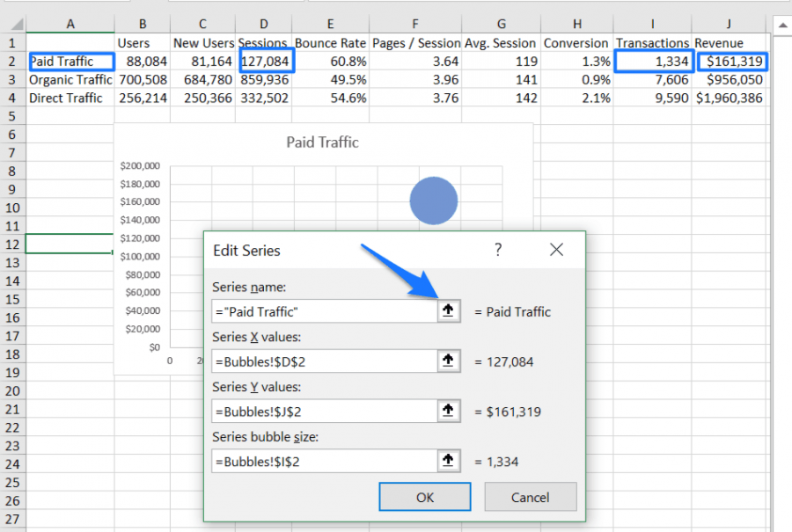Click the range selector icon beside Series name field
The image size is (792, 532).
click(448, 310)
